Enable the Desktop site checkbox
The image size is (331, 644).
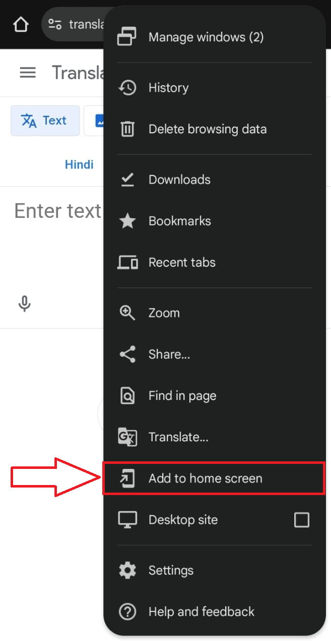[302, 520]
